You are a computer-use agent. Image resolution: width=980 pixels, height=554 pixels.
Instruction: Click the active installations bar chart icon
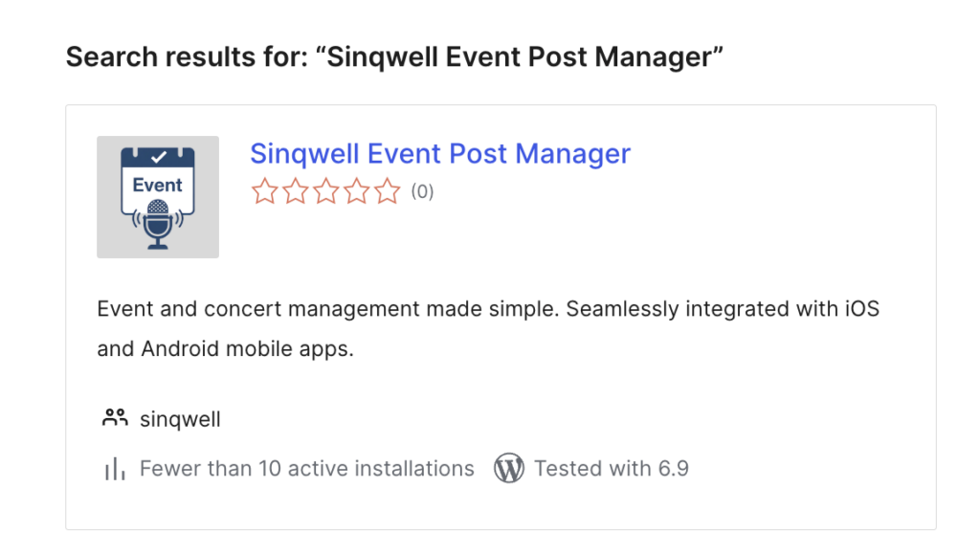pyautogui.click(x=114, y=469)
